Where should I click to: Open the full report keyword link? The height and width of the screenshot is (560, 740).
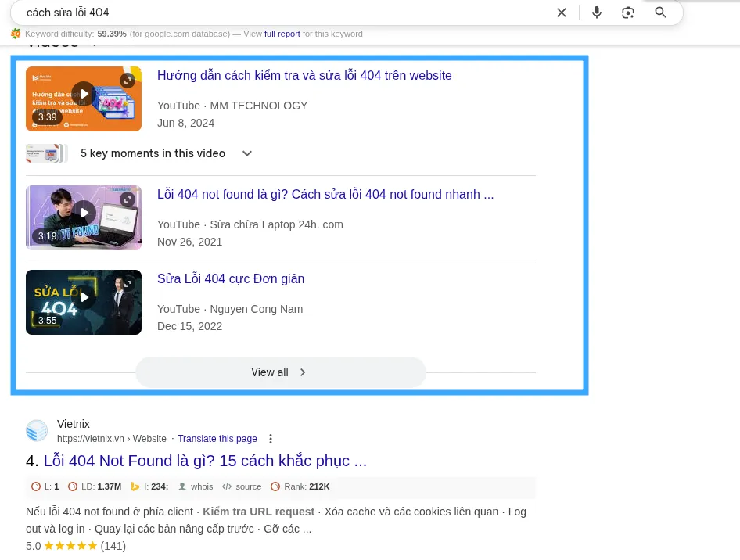tap(282, 34)
